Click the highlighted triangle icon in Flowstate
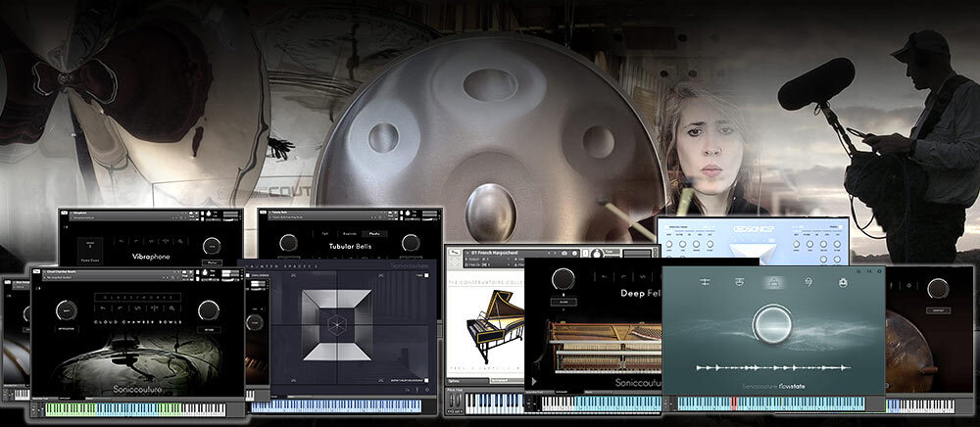The image size is (980, 427). coord(773,283)
